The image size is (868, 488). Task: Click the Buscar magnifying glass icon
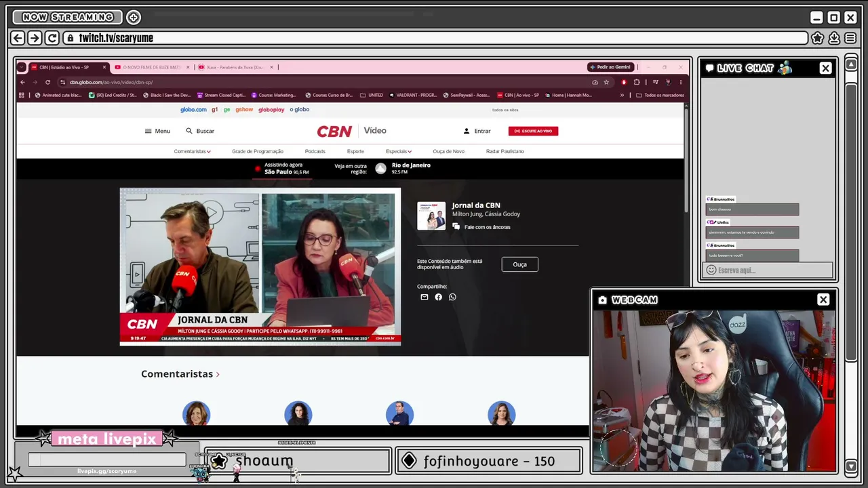189,131
